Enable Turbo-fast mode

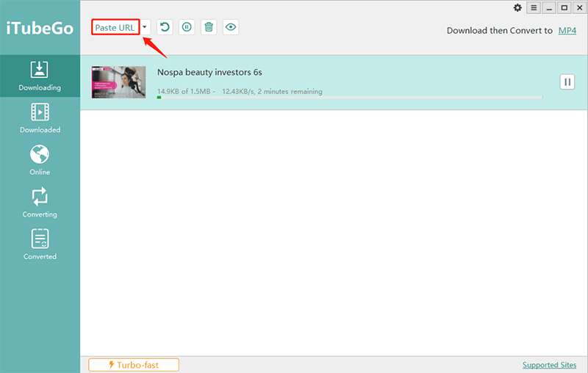[134, 365]
